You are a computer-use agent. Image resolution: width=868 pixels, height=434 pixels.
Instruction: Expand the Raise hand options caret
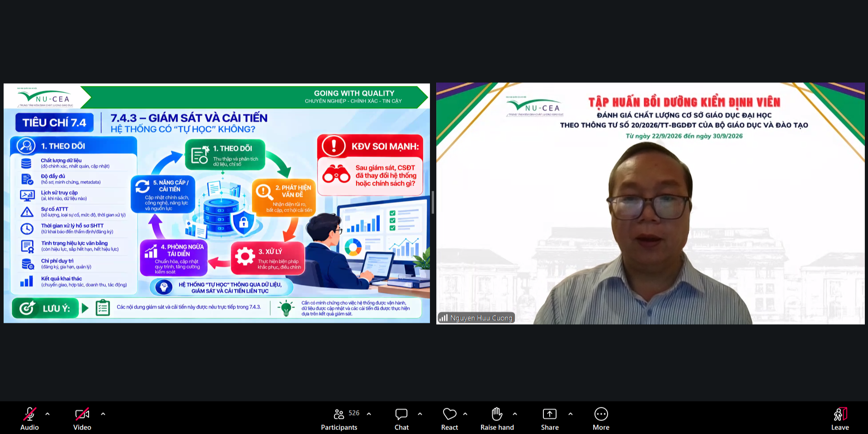pyautogui.click(x=515, y=414)
